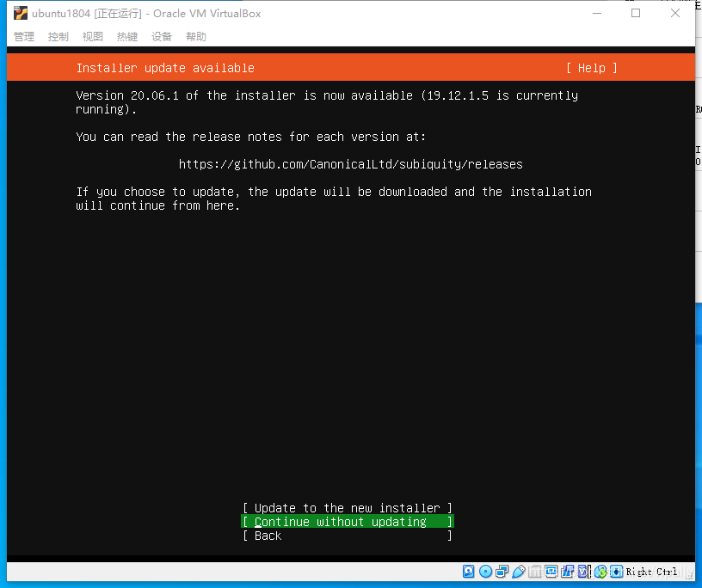This screenshot has width=702, height=588.
Task: Open the 热键 menu
Action: (127, 37)
